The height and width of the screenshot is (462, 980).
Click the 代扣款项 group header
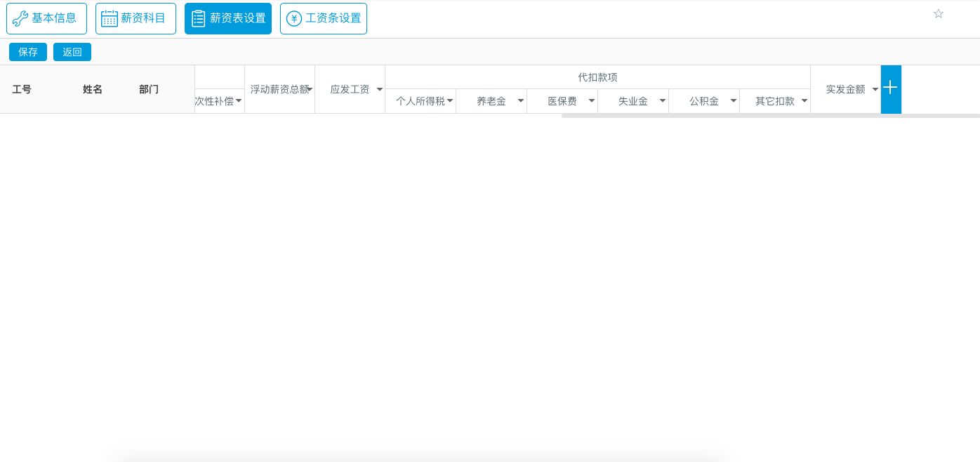point(597,77)
